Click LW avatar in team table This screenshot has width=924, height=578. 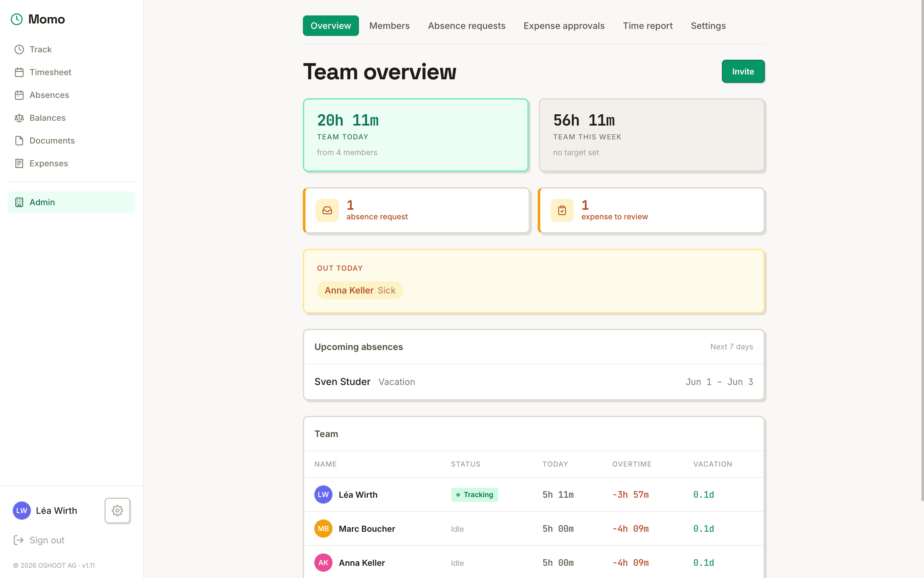click(x=323, y=494)
